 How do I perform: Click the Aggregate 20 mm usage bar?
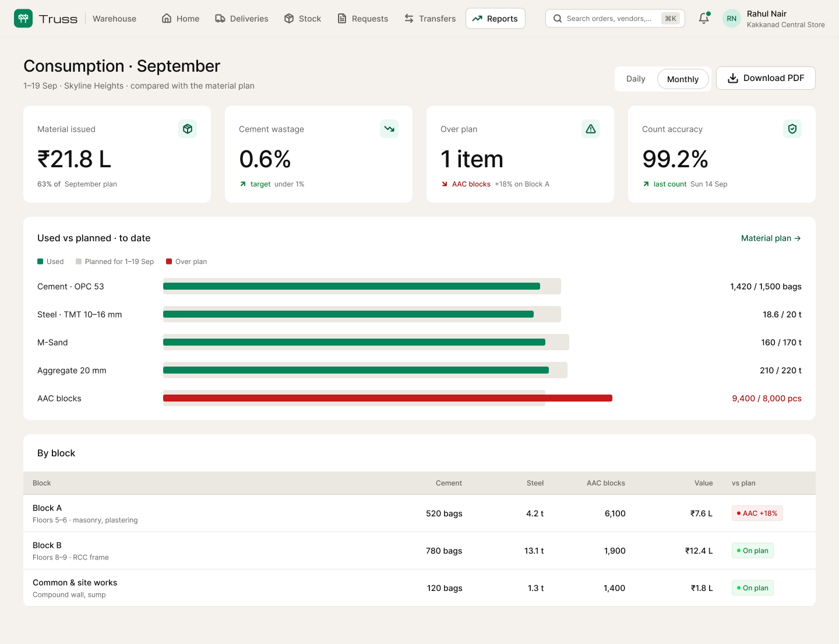(356, 370)
